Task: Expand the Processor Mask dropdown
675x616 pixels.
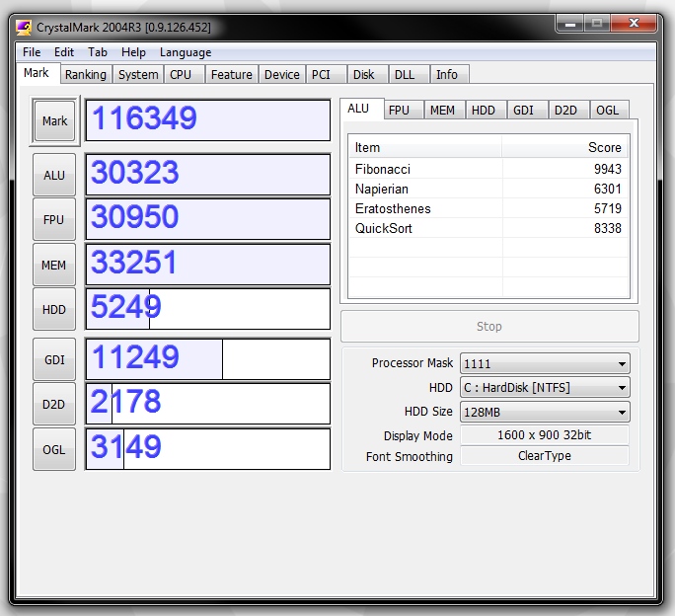Action: tap(545, 363)
